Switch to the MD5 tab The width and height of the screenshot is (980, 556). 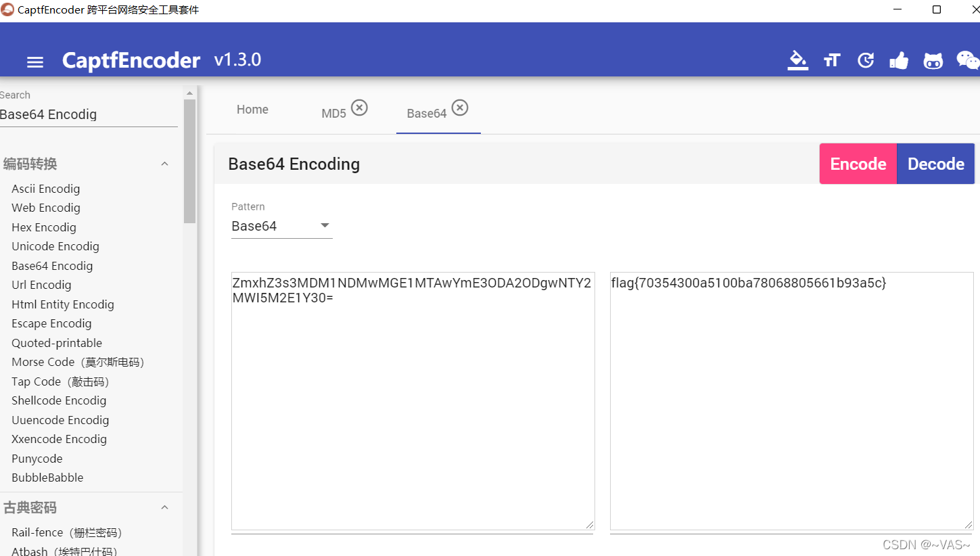[x=333, y=114]
